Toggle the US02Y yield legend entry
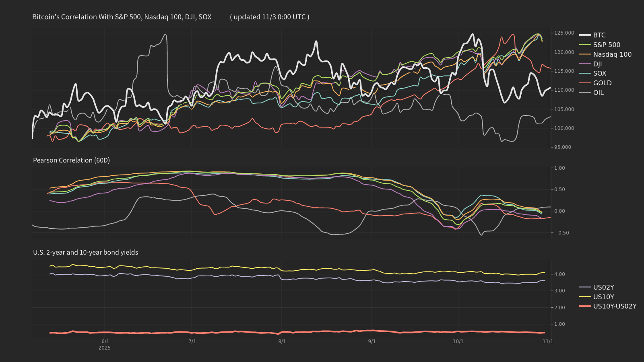The width and height of the screenshot is (644, 362). (x=603, y=287)
